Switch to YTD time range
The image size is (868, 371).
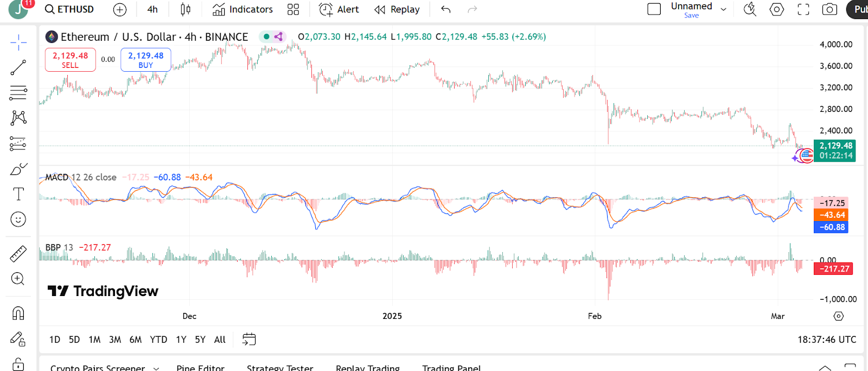click(158, 339)
